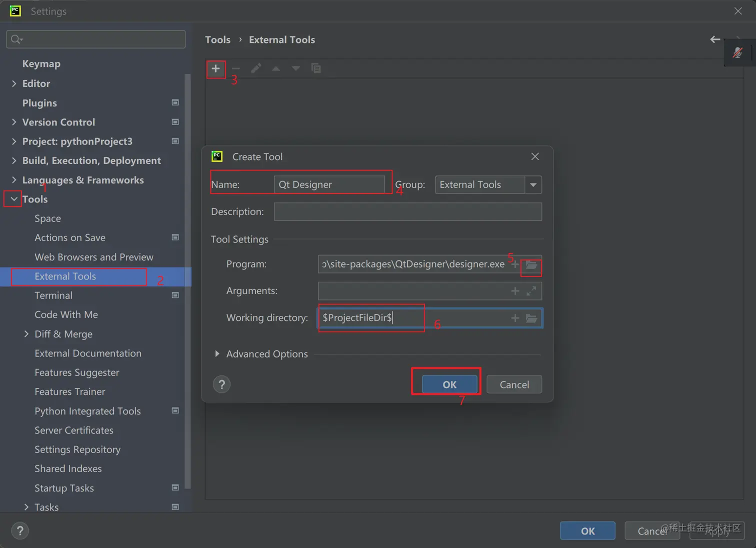
Task: Open the Group dropdown arrow
Action: (x=533, y=184)
